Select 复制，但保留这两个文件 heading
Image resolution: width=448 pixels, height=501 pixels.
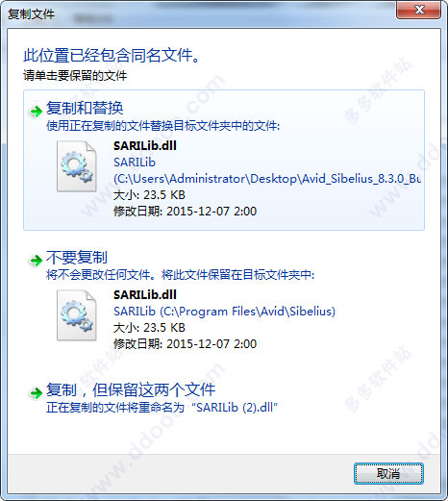[x=131, y=389]
